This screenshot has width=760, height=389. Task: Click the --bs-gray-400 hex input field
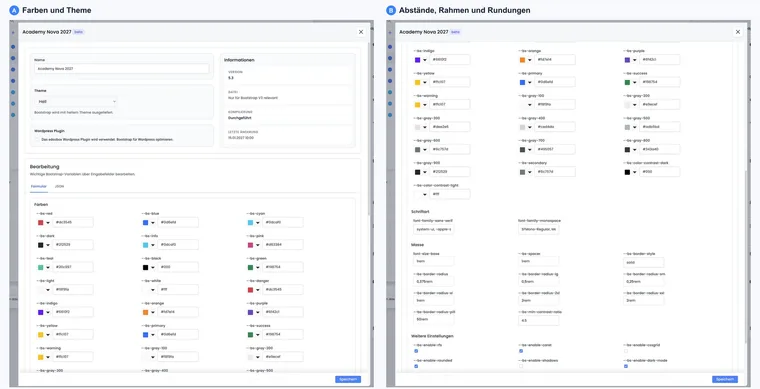555,127
